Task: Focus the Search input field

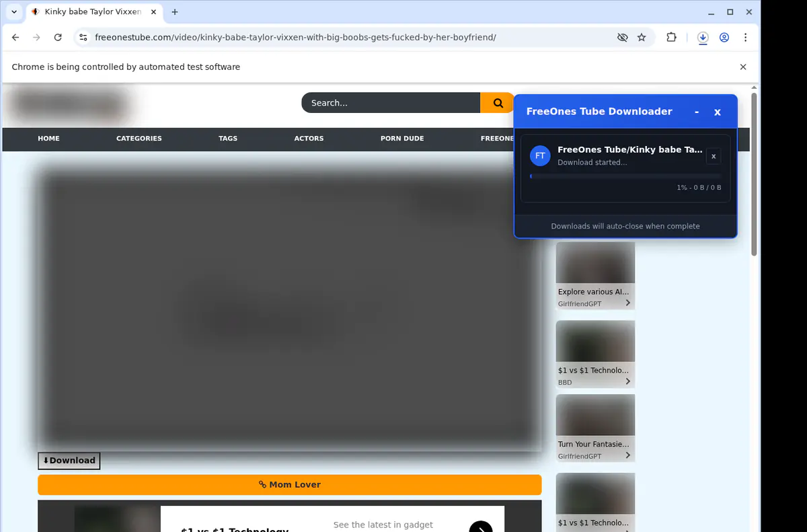Action: [x=391, y=103]
